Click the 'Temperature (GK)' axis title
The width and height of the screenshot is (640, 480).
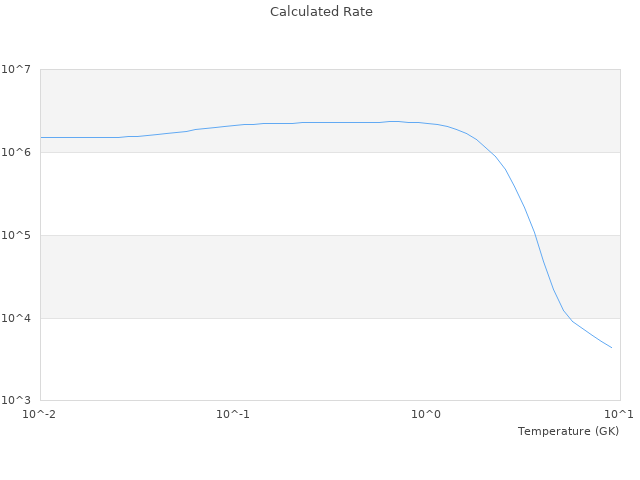pos(568,431)
